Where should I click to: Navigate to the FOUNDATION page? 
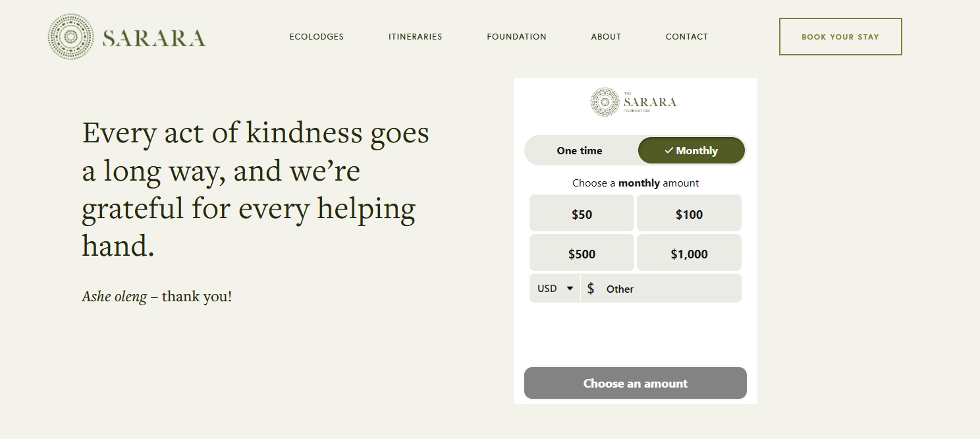[x=516, y=37]
